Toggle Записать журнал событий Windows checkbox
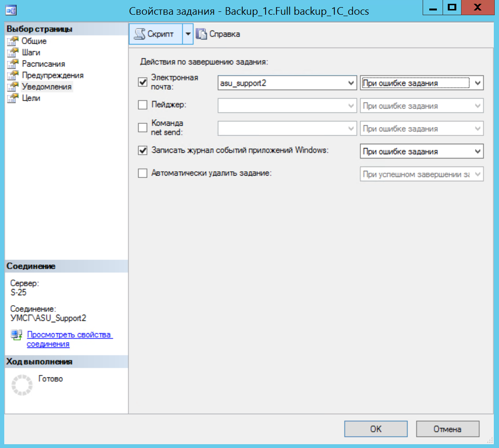 [x=143, y=151]
